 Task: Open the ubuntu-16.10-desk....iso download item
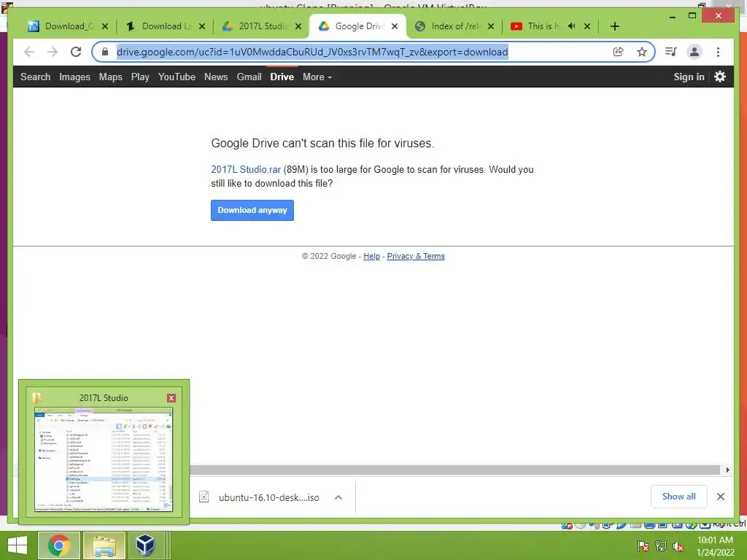pos(268,497)
